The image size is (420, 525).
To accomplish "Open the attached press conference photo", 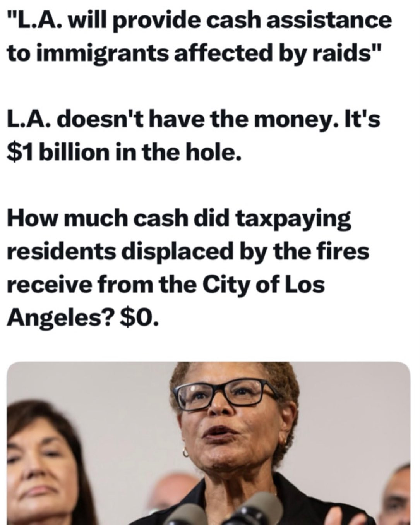I will [x=209, y=443].
